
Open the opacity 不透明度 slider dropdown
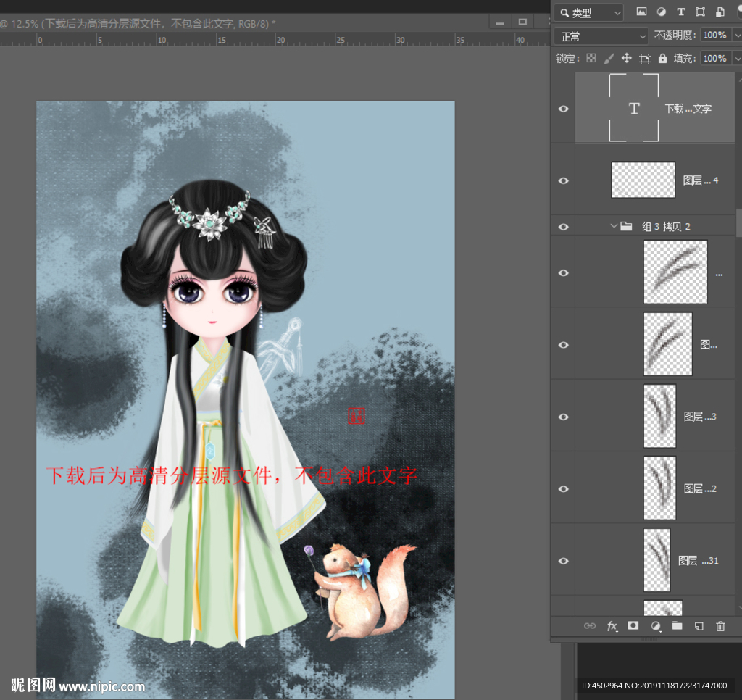pyautogui.click(x=735, y=36)
